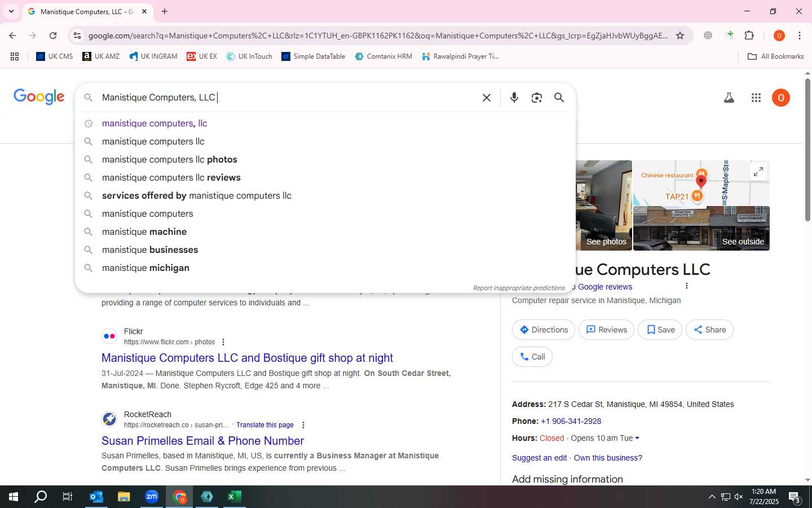Start voice search with microphone icon

click(514, 98)
